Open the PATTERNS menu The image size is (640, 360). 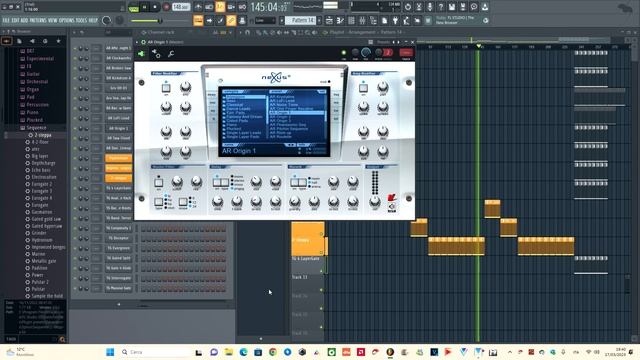click(x=38, y=20)
